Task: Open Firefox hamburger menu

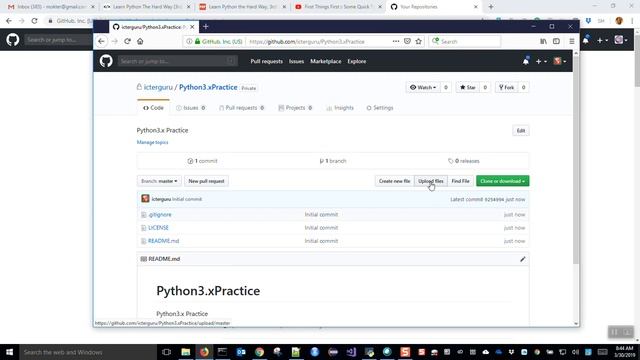Action: [x=571, y=41]
